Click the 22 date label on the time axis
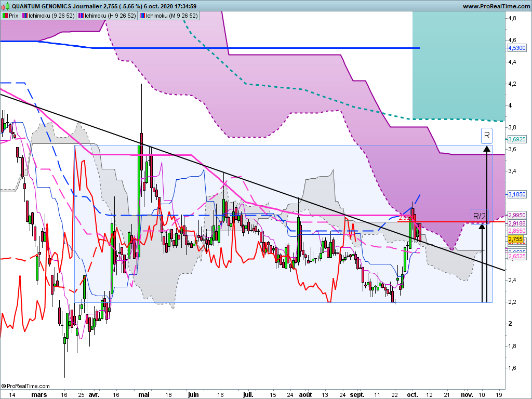The width and height of the screenshot is (532, 399). click(394, 395)
